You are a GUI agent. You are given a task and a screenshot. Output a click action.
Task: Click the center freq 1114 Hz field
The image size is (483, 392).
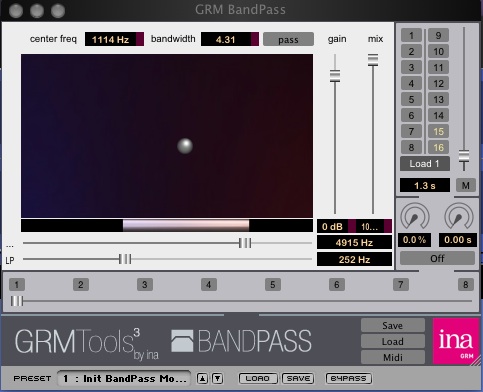pyautogui.click(x=114, y=39)
